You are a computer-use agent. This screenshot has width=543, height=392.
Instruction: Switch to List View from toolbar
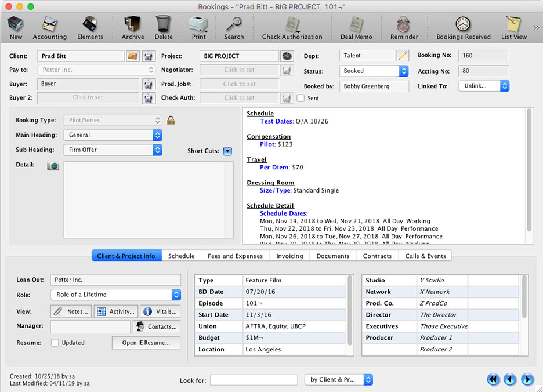(x=513, y=28)
